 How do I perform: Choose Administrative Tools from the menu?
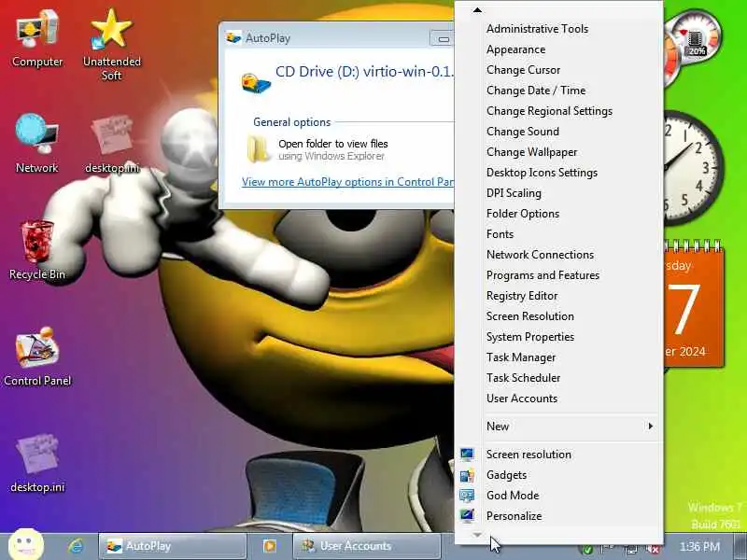coord(537,29)
